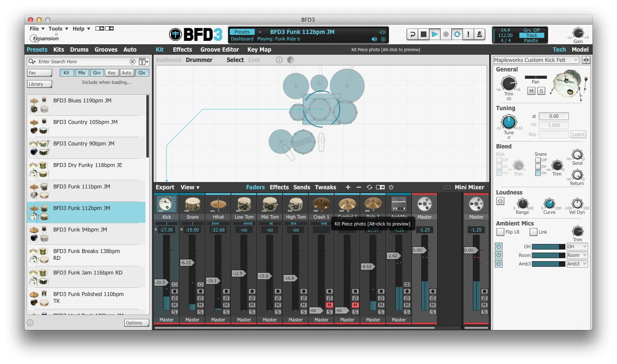Click the Panic exclamation button
This screenshot has height=364, width=617.
click(x=468, y=34)
